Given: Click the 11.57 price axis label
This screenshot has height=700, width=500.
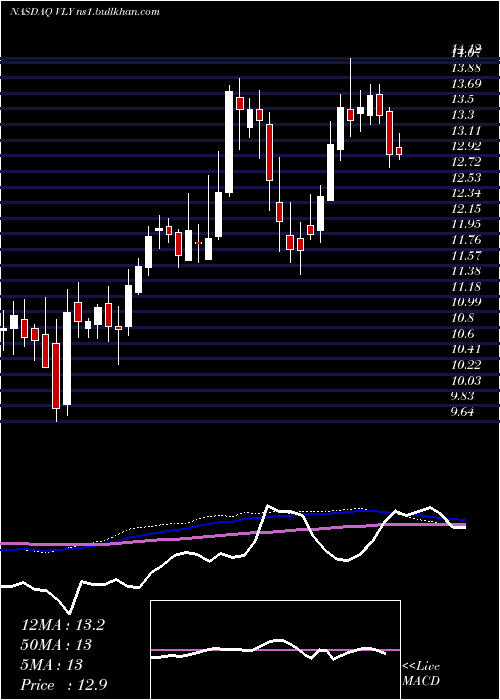Looking at the screenshot, I should (466, 255).
